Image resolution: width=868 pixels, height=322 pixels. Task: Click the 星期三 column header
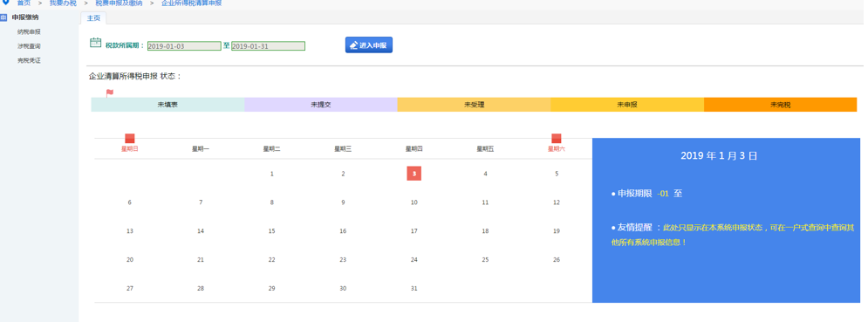343,148
